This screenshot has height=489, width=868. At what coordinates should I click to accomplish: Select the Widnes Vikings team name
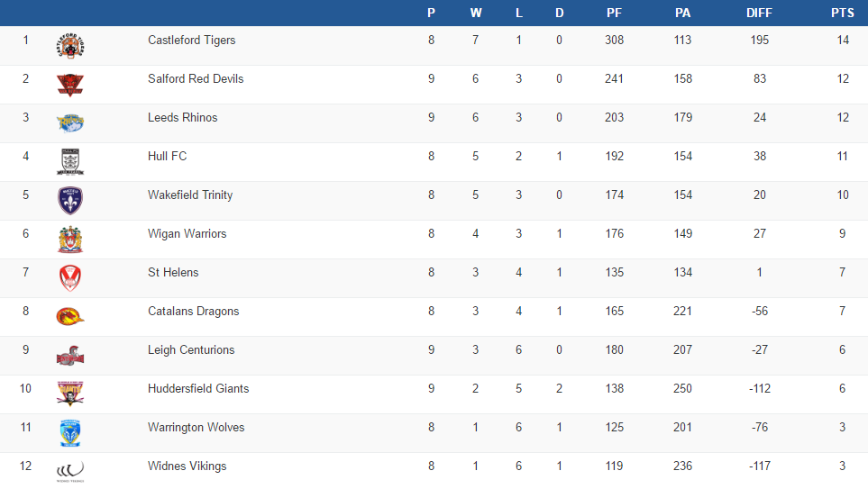(x=187, y=466)
